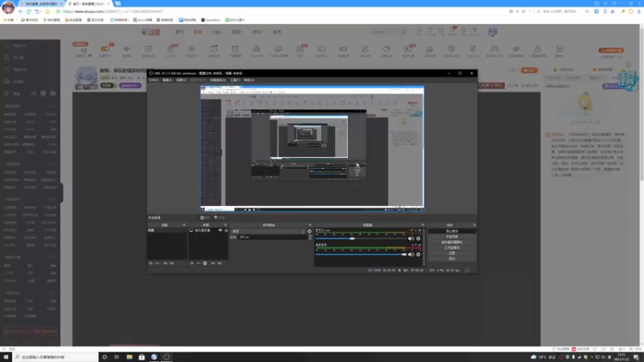This screenshot has width=644, height=362.
Task: Click Exit button in OBS Controls
Action: click(452, 258)
